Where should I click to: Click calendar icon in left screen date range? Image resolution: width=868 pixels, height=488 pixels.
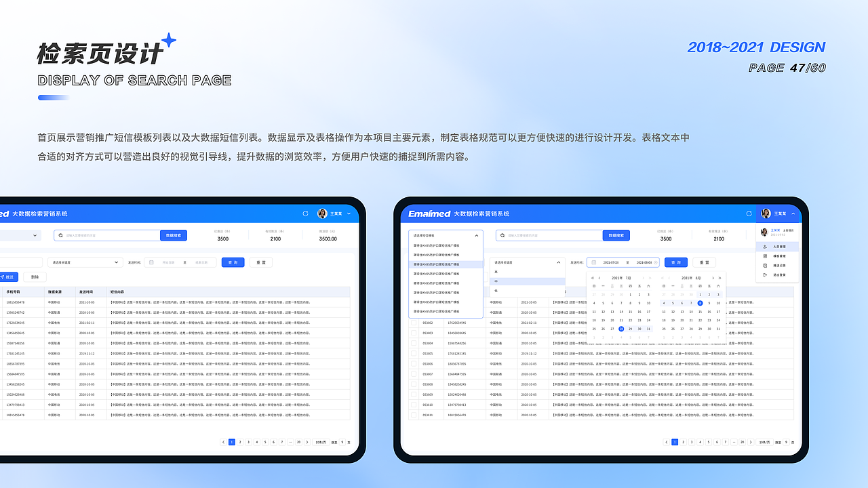click(151, 262)
